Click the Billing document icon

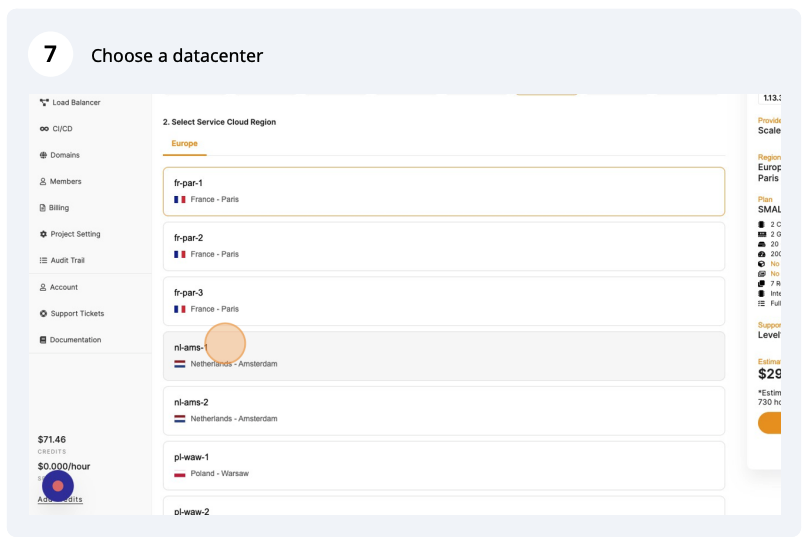click(42, 208)
